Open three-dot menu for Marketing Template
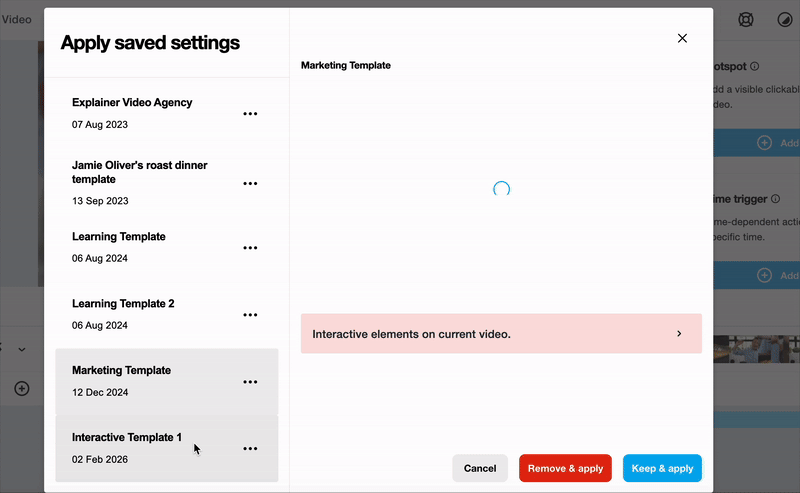 point(250,382)
